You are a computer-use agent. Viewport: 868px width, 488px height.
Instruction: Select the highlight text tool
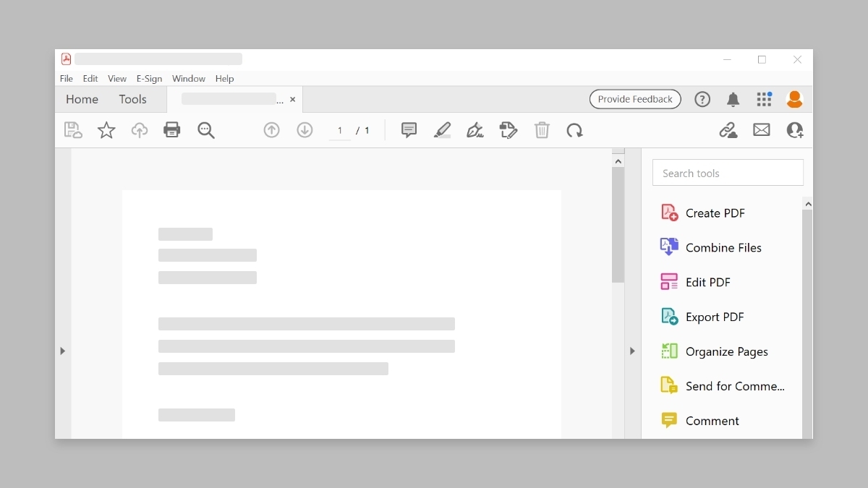point(442,130)
